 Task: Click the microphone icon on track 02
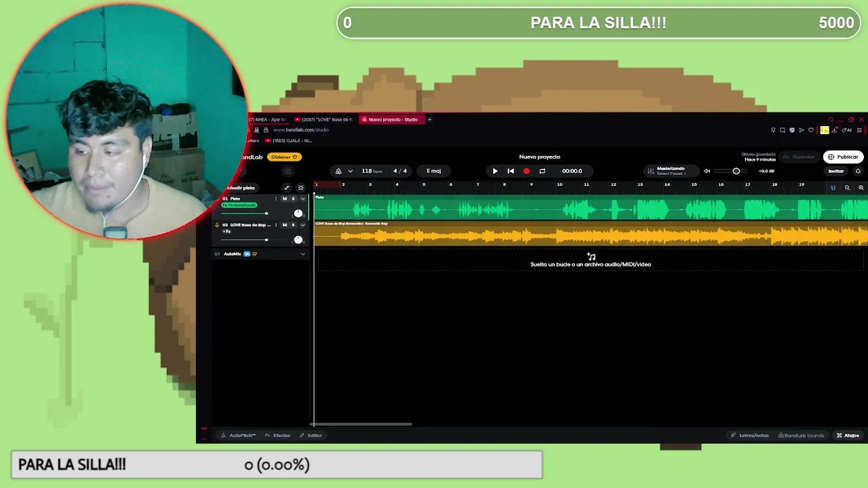click(x=217, y=225)
